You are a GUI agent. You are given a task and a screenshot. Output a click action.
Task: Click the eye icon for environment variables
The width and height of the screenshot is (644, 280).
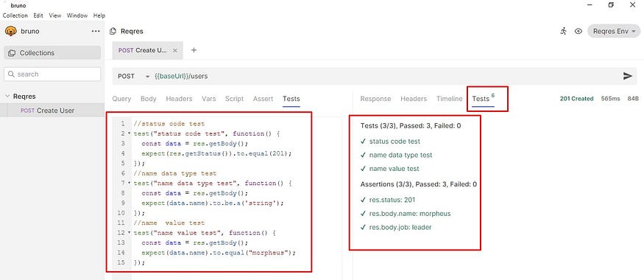pyautogui.click(x=578, y=31)
